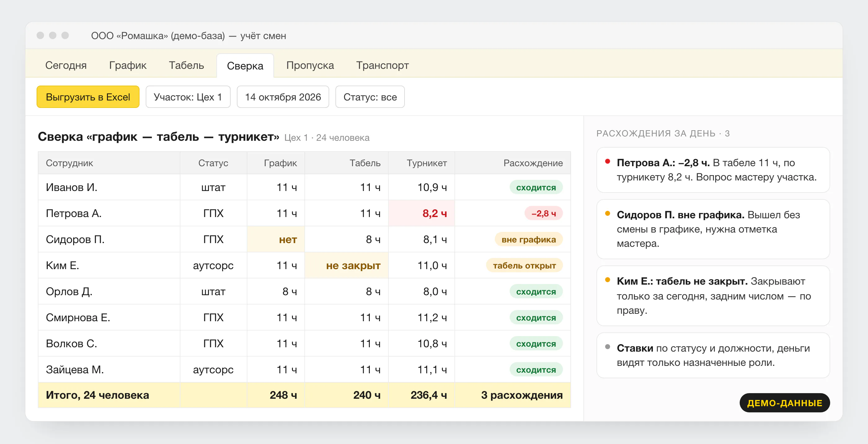Screen dimensions: 868x444
Task: Click the ДЕМО-ДАННЫЕ badge
Action: click(784, 402)
